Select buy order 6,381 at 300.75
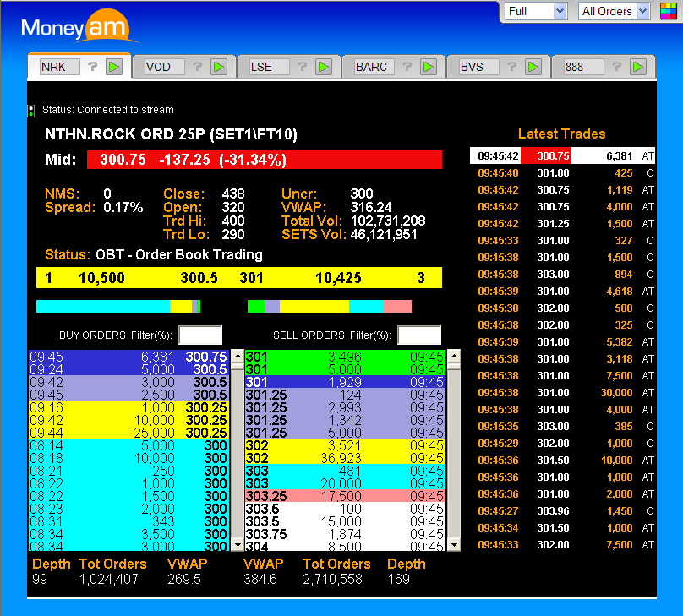The image size is (683, 616). point(128,357)
